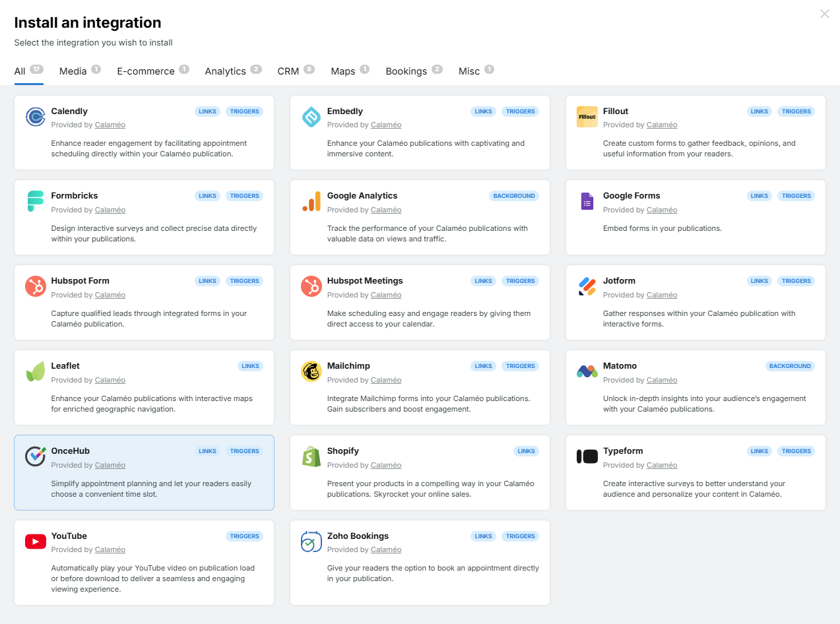Follow the Calaméo link under Fillout
840x624 pixels.
662,125
